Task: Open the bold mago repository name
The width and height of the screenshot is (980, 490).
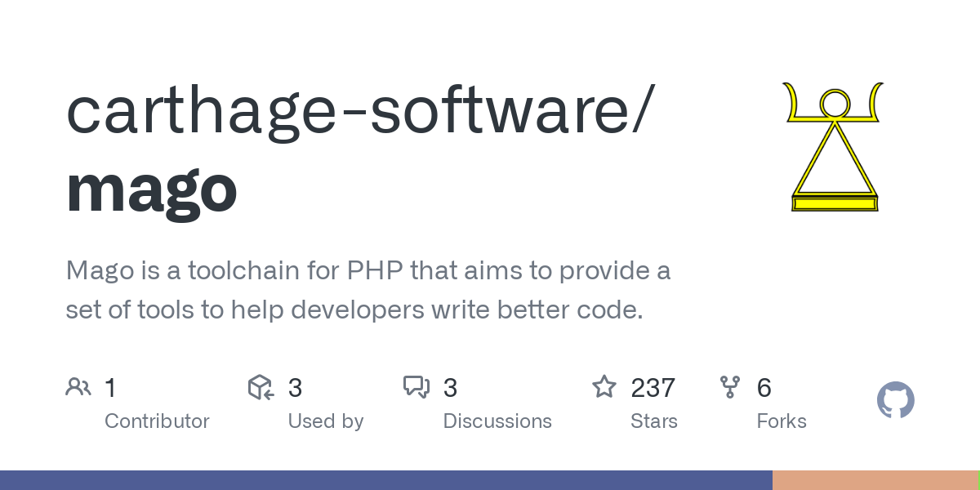Action: (152, 189)
